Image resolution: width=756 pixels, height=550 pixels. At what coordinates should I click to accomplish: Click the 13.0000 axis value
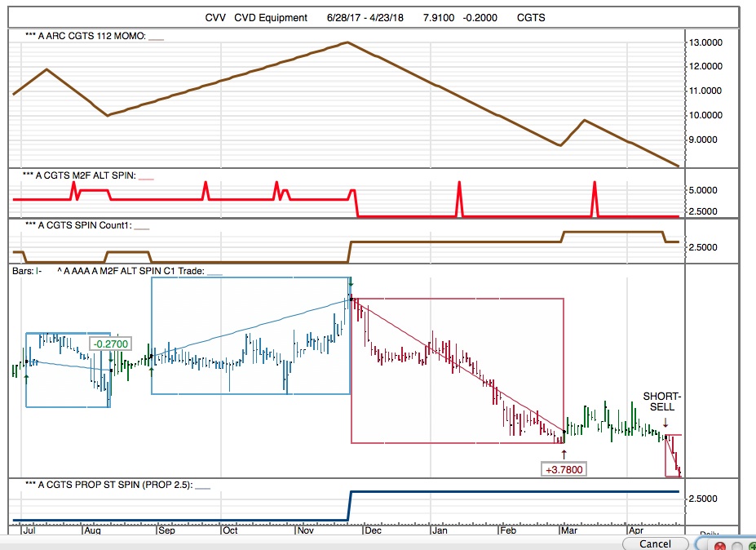706,42
